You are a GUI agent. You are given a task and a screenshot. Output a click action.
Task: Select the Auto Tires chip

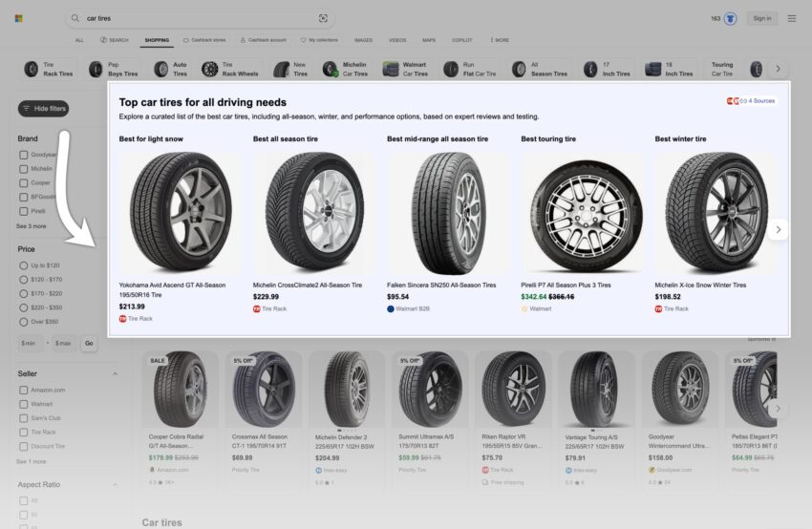pyautogui.click(x=171, y=69)
